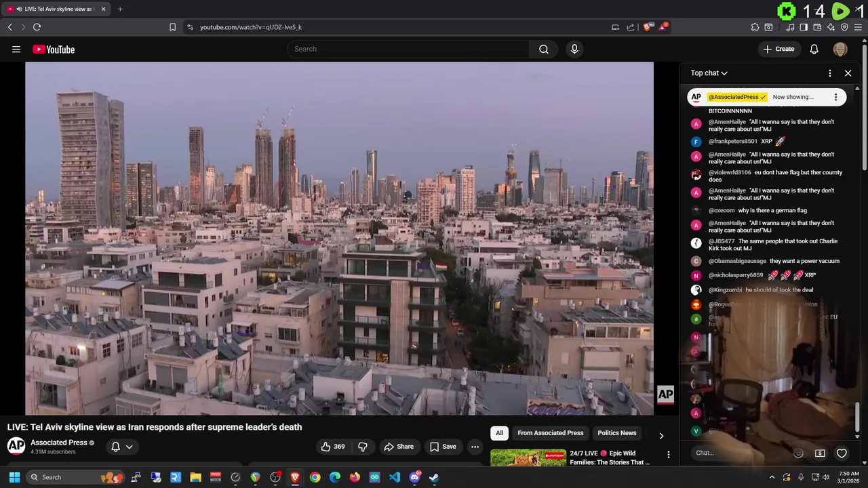Screen dimensions: 868x488
Task: Open pinned AssociatedPress message options
Action: 835,97
